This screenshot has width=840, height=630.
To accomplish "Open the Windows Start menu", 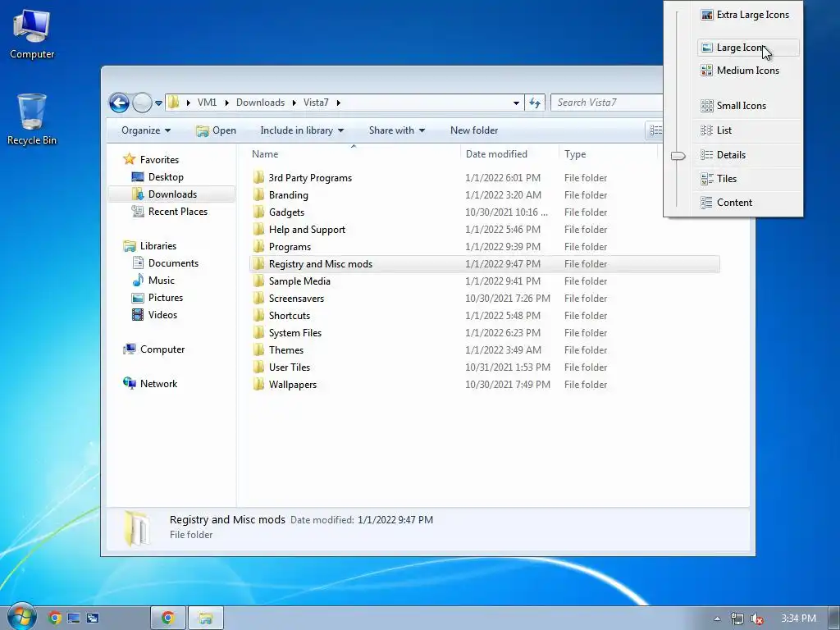I will coord(21,617).
